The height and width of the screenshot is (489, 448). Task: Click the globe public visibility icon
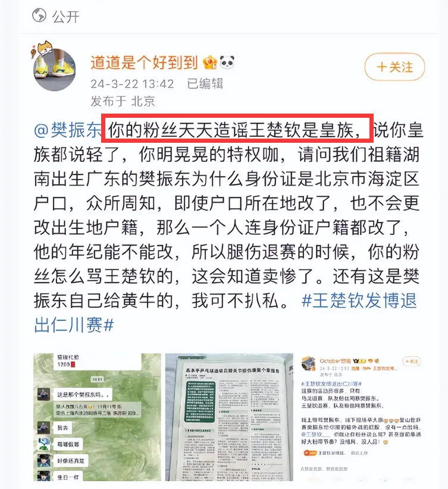39,15
